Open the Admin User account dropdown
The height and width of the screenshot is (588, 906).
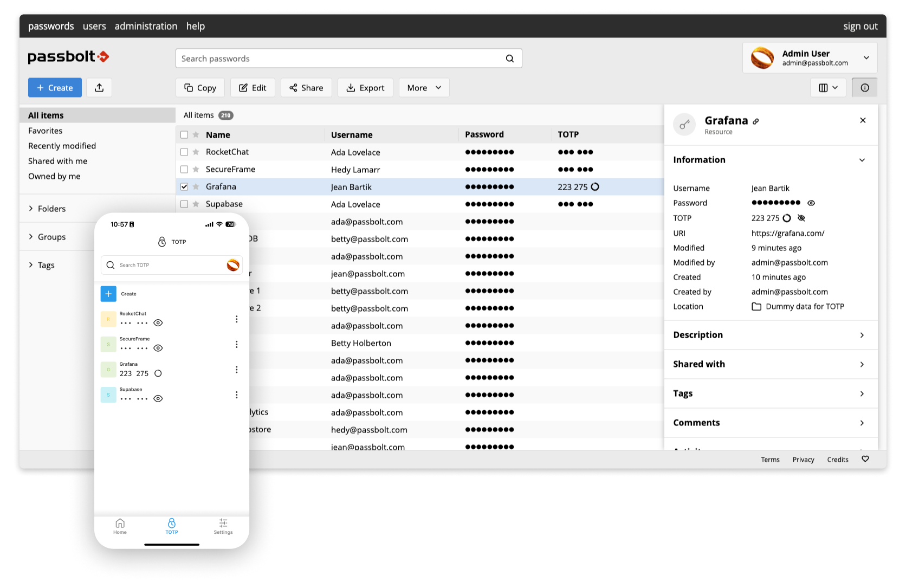810,57
